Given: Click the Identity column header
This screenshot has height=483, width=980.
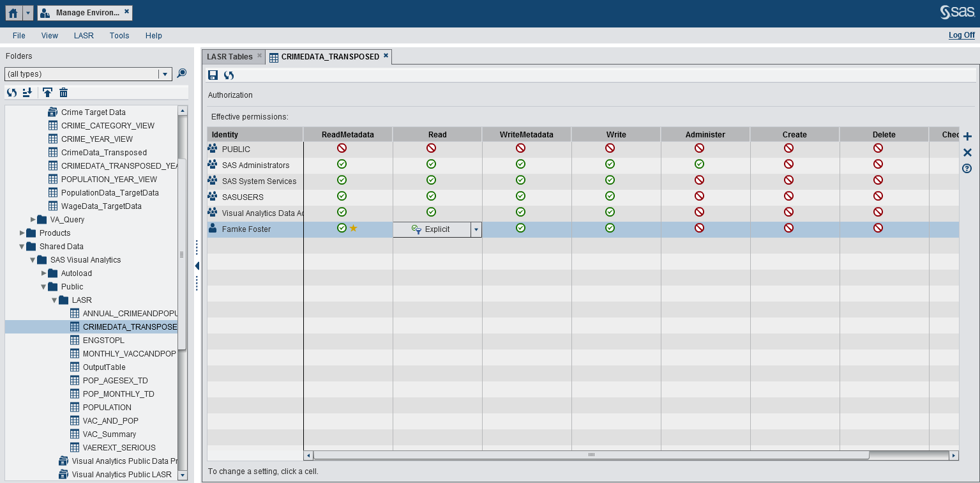Looking at the screenshot, I should 255,134.
